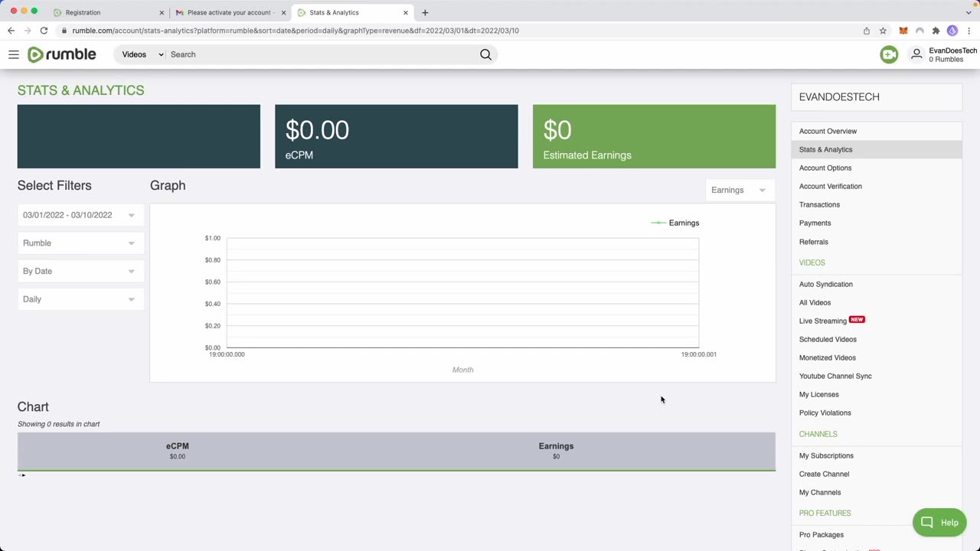
Task: Click the Rumble logo
Action: click(x=62, y=54)
